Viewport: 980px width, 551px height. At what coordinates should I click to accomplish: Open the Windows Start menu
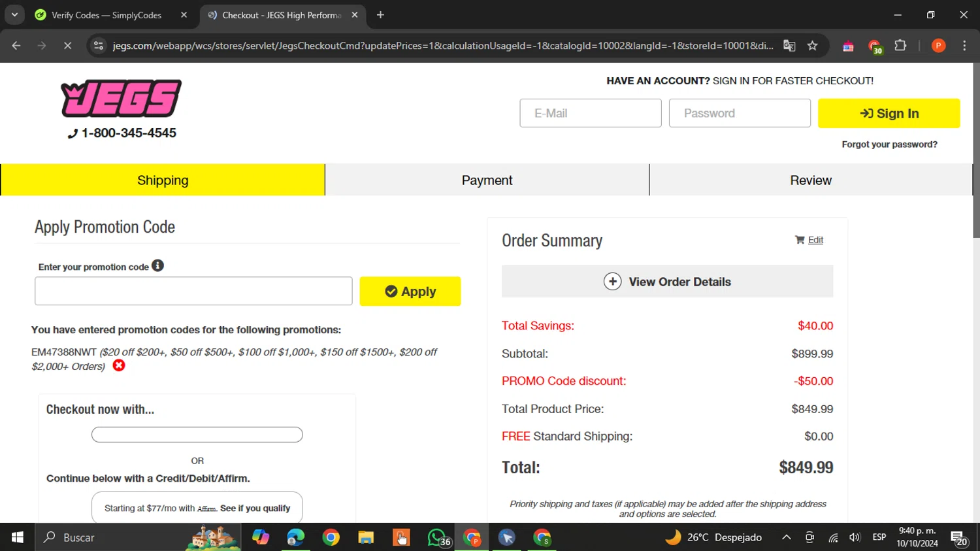(18, 537)
